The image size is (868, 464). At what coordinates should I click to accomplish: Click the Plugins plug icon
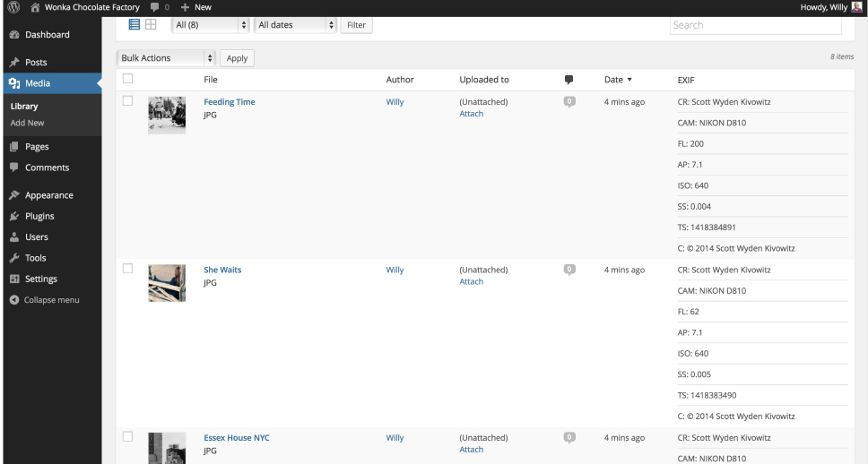point(14,216)
